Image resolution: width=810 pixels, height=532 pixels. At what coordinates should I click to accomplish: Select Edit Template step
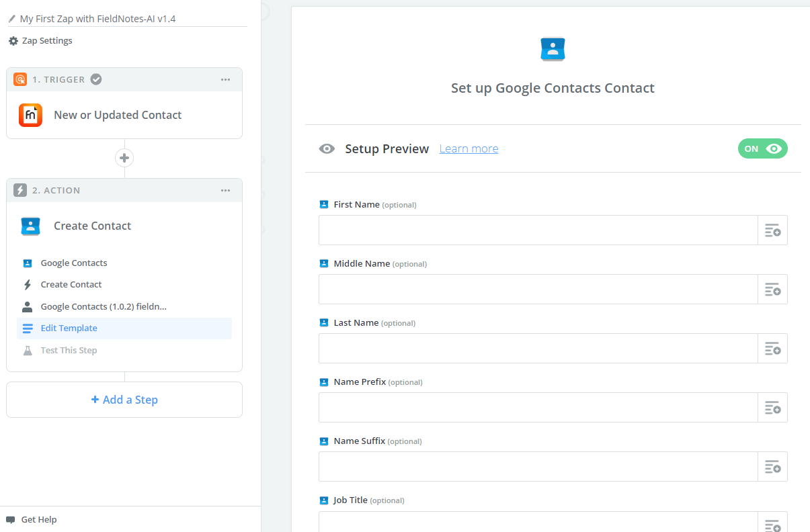[124, 328]
